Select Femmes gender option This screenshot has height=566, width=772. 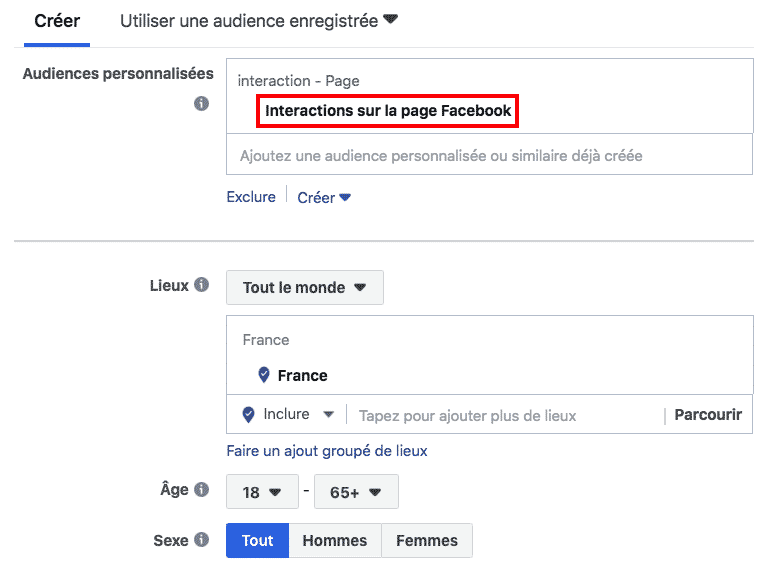click(x=427, y=541)
